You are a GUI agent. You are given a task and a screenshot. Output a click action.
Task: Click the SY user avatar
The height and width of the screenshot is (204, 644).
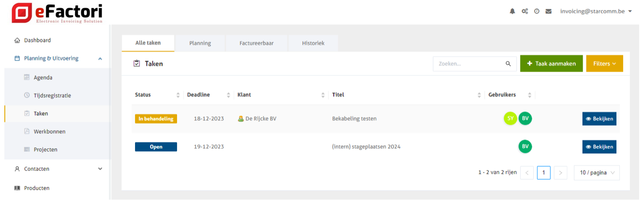coord(510,118)
